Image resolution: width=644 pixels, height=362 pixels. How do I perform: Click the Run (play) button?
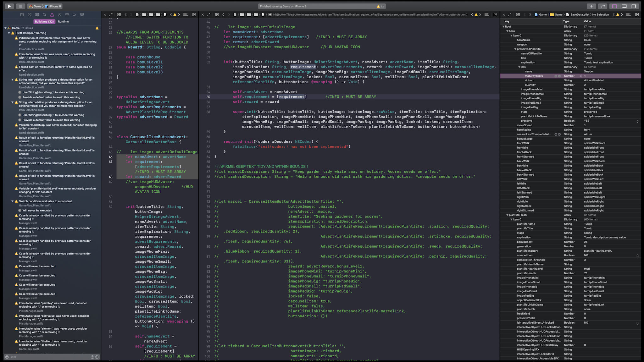click(x=9, y=6)
